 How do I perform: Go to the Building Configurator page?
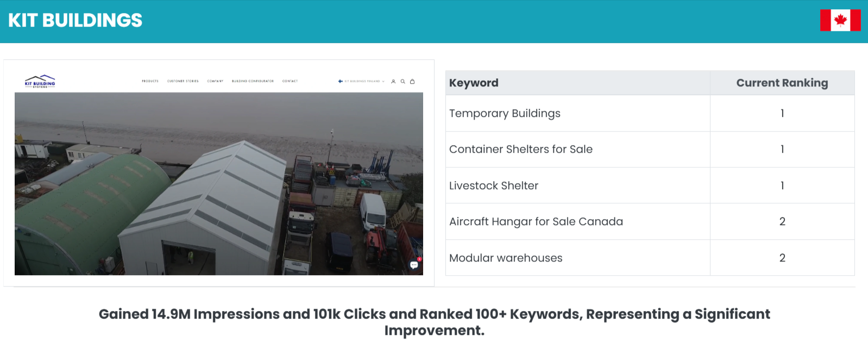(x=253, y=81)
